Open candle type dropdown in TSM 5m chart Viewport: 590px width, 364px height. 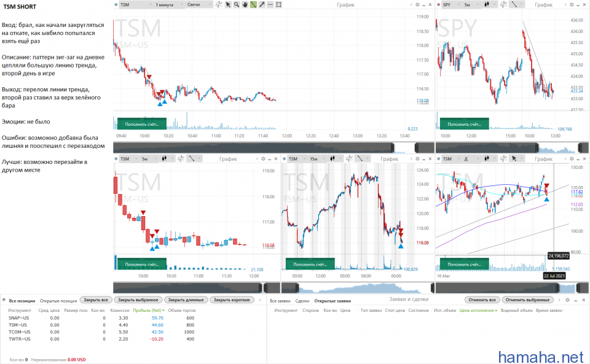pos(167,159)
